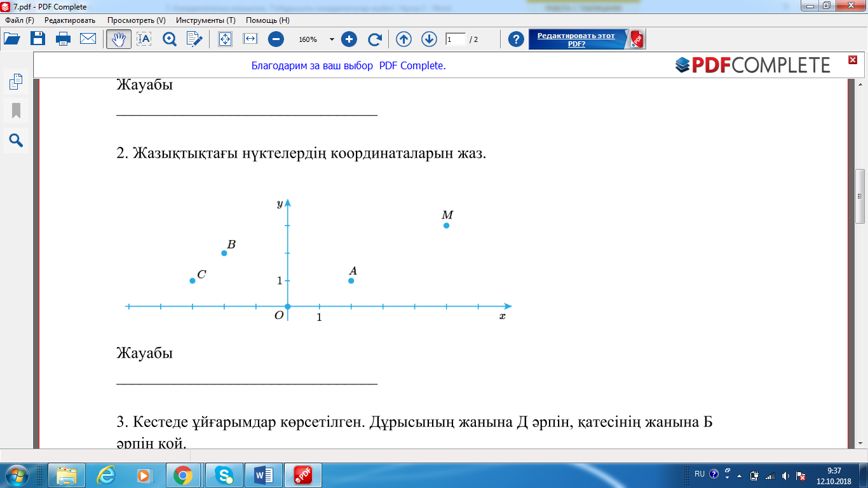This screenshot has height=488, width=868.
Task: Open a PDF file with the folder icon
Action: 12,39
